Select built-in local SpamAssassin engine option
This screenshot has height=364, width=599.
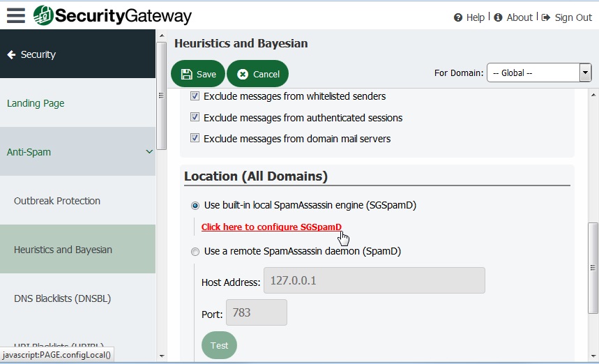[195, 206]
